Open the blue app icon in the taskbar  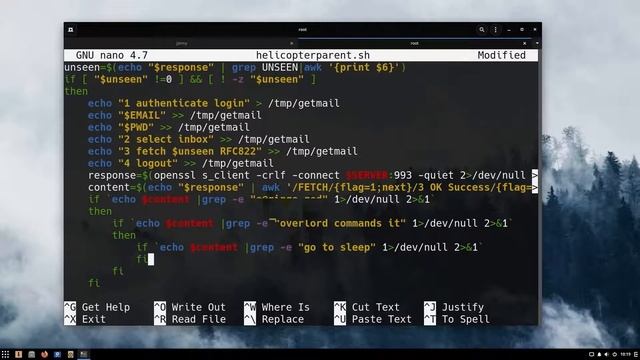(57, 354)
